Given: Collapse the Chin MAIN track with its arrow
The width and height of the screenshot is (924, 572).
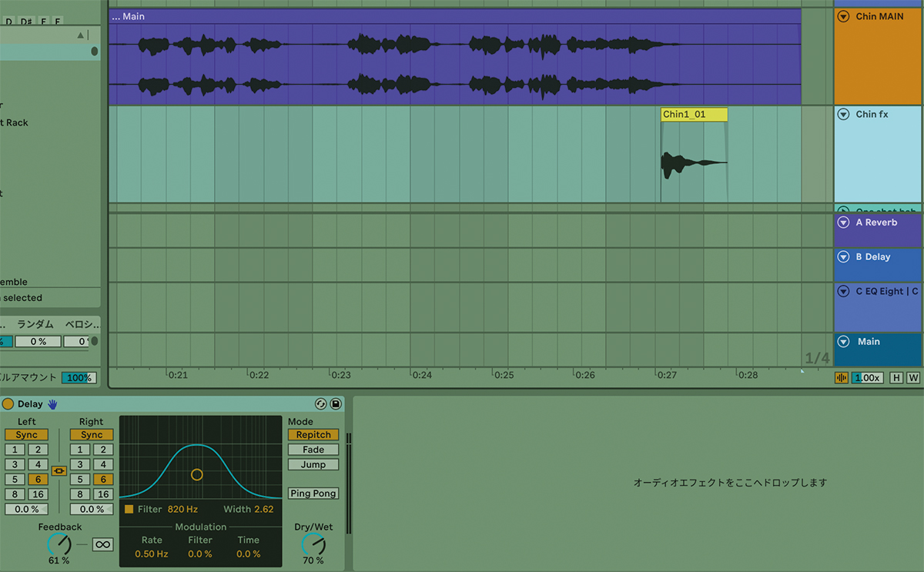Looking at the screenshot, I should pos(843,16).
